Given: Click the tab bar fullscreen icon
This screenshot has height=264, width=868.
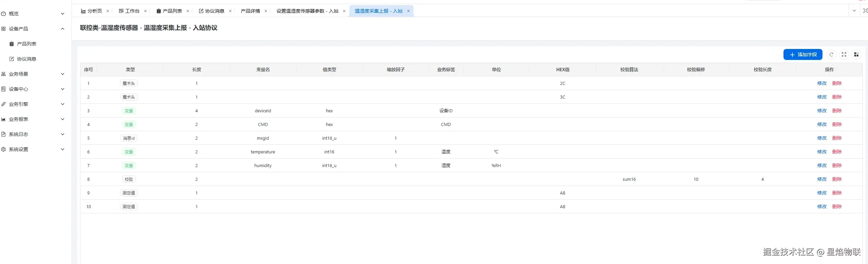Looking at the screenshot, I should point(865,11).
